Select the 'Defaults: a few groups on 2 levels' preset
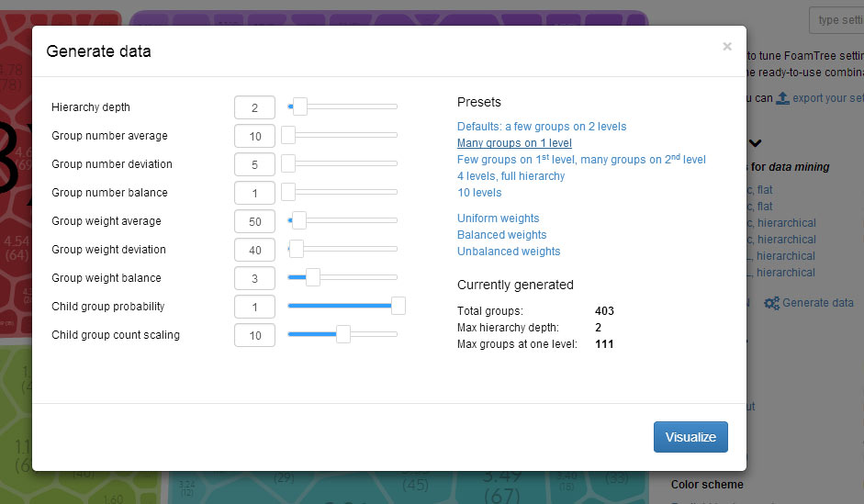 542,127
